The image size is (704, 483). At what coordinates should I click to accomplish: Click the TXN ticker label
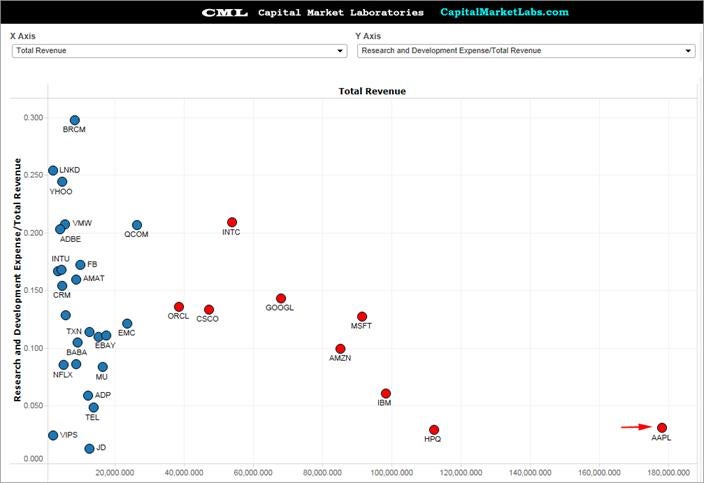(74, 332)
